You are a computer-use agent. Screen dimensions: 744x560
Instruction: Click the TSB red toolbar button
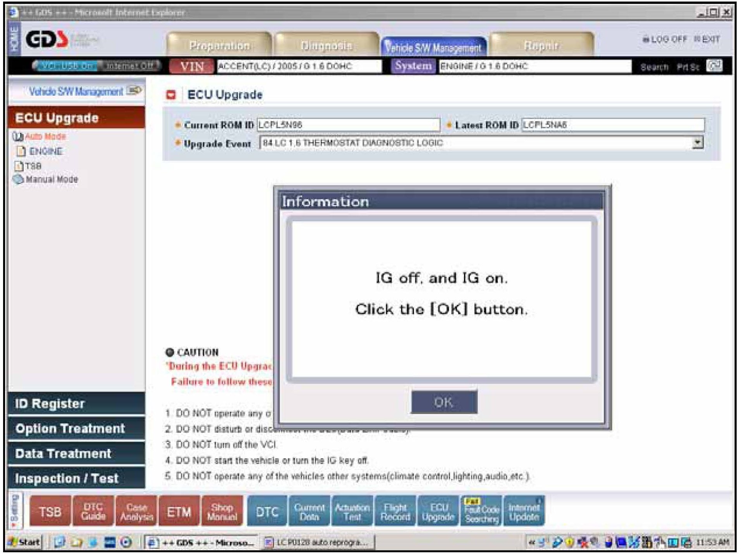pyautogui.click(x=50, y=512)
